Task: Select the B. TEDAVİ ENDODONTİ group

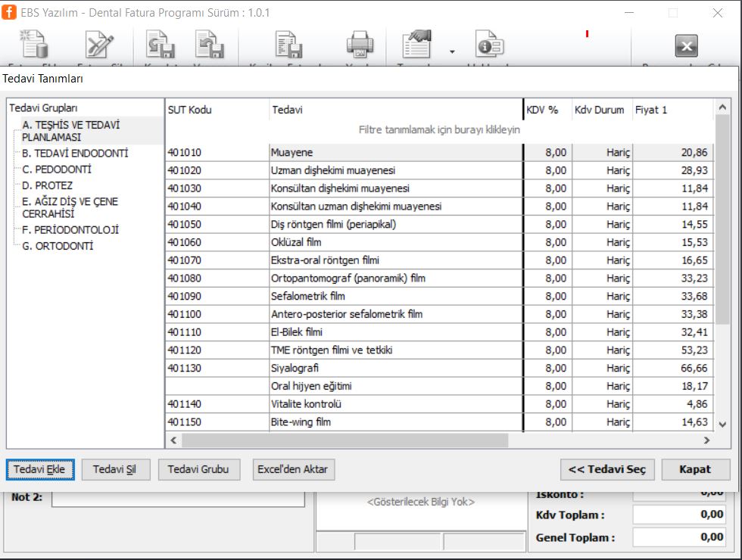Action: click(75, 153)
